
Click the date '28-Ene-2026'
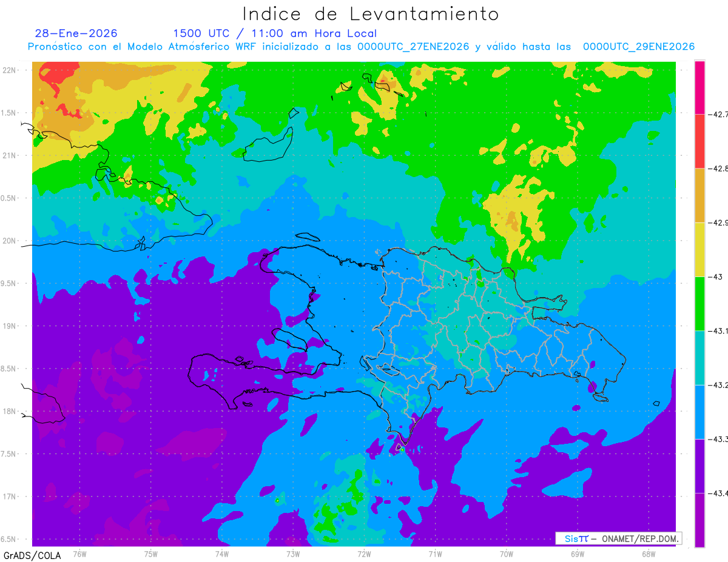click(x=76, y=33)
